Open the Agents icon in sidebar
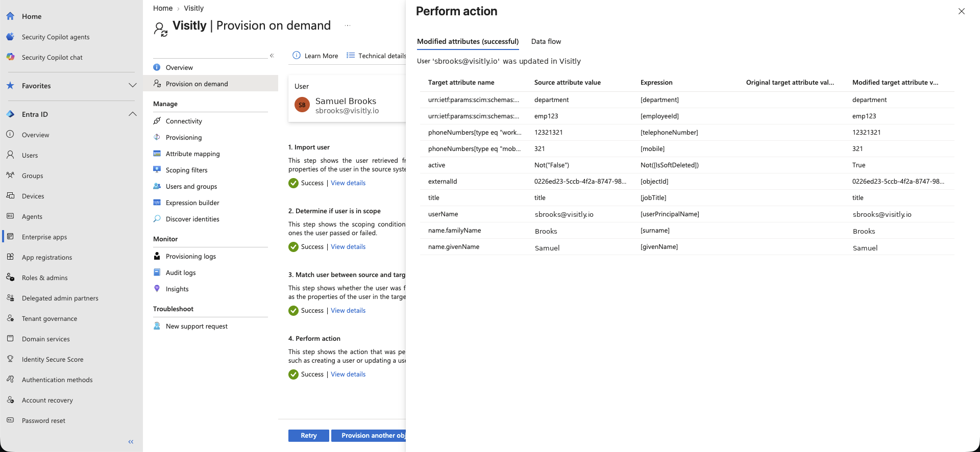Screen dimensions: 980x452 [x=10, y=216]
